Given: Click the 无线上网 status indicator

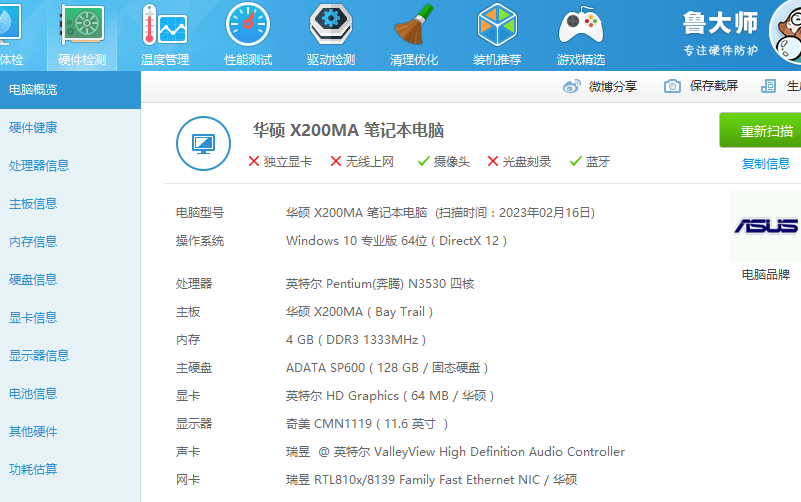Looking at the screenshot, I should [x=362, y=162].
